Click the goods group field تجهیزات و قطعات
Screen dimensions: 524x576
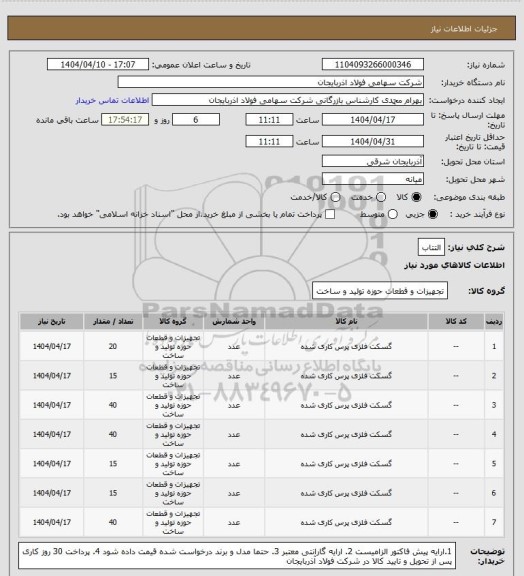coord(380,291)
